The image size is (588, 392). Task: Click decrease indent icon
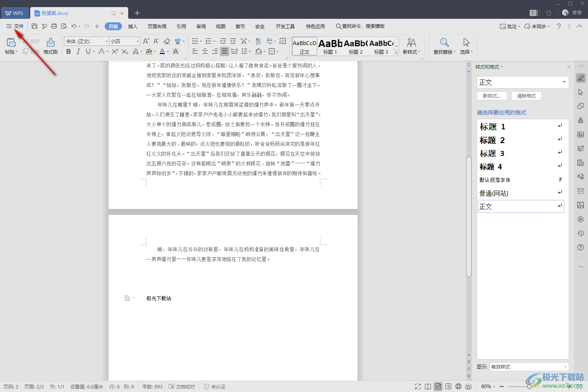click(x=223, y=41)
